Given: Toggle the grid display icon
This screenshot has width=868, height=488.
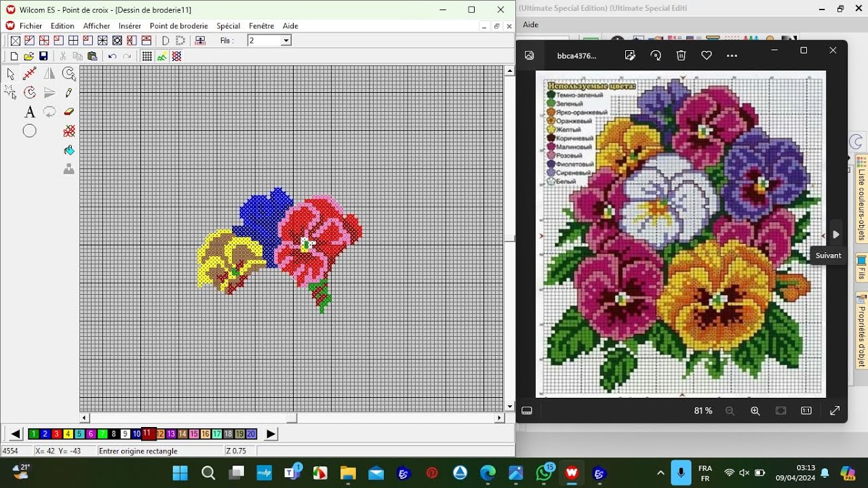Looking at the screenshot, I should click(146, 56).
